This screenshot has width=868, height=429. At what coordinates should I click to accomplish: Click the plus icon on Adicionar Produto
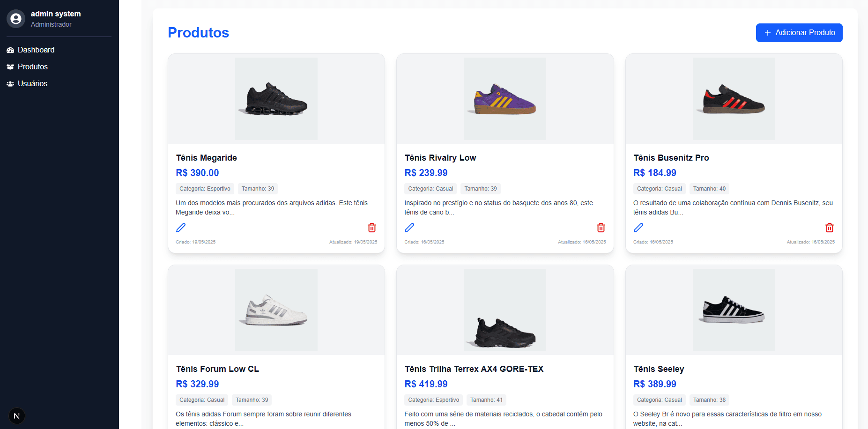click(x=767, y=33)
